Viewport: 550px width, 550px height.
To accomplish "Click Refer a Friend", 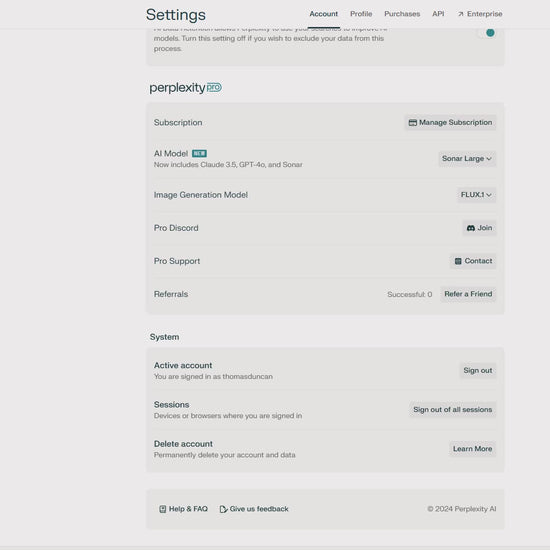I will tap(468, 294).
